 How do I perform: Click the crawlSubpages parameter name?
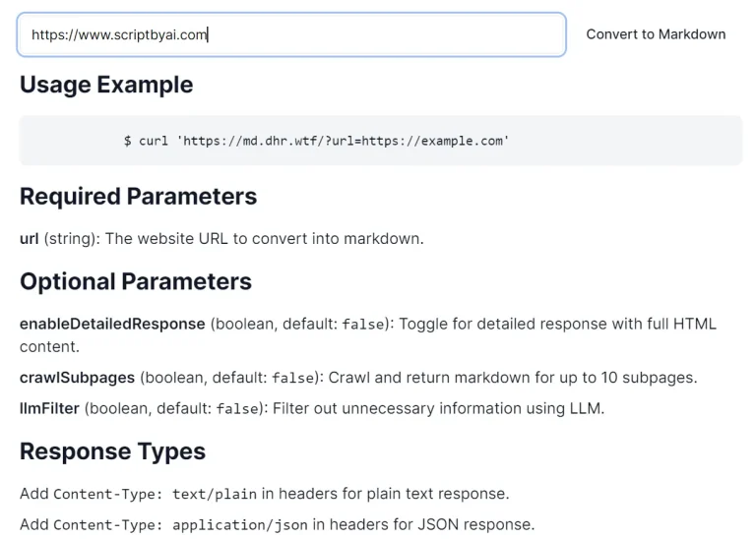pos(77,378)
